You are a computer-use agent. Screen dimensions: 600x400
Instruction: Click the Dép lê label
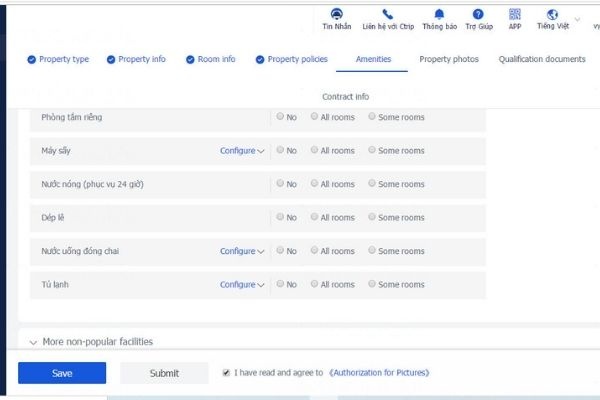[x=53, y=218]
